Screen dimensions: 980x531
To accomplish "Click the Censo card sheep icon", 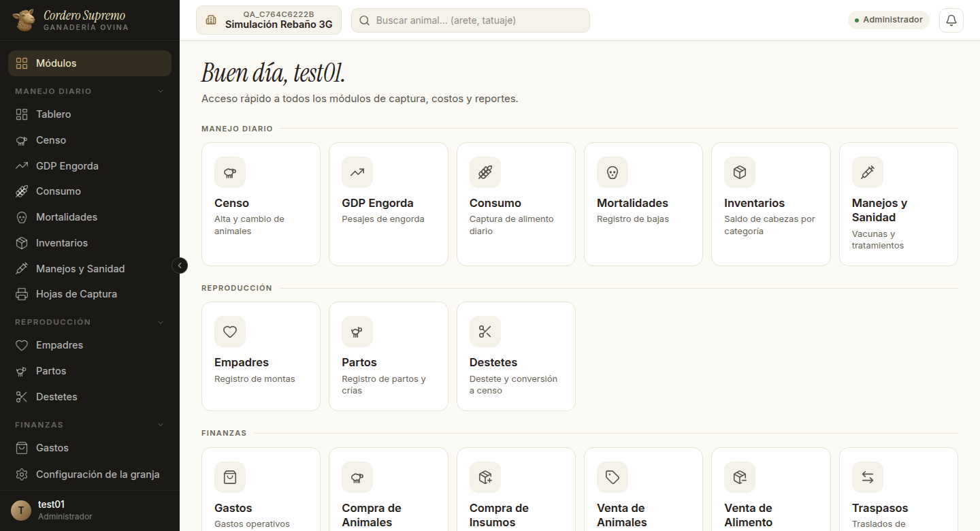I will pyautogui.click(x=230, y=172).
